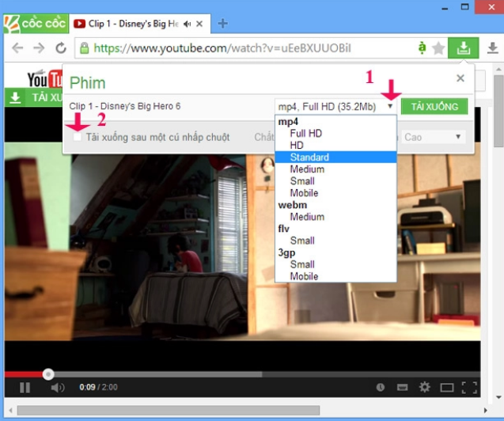Close the Phim download popup
Screen dimensions: 504x421
(x=460, y=78)
